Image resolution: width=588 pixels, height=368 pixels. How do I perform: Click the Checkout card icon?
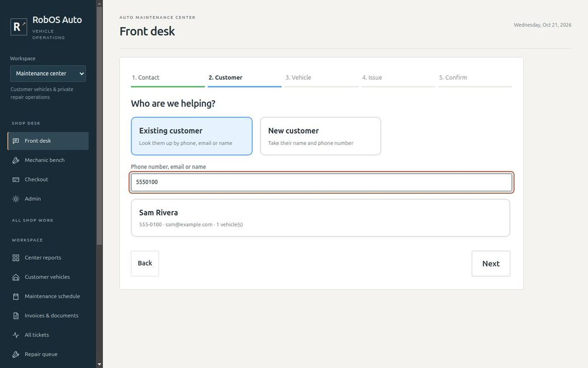(x=16, y=180)
